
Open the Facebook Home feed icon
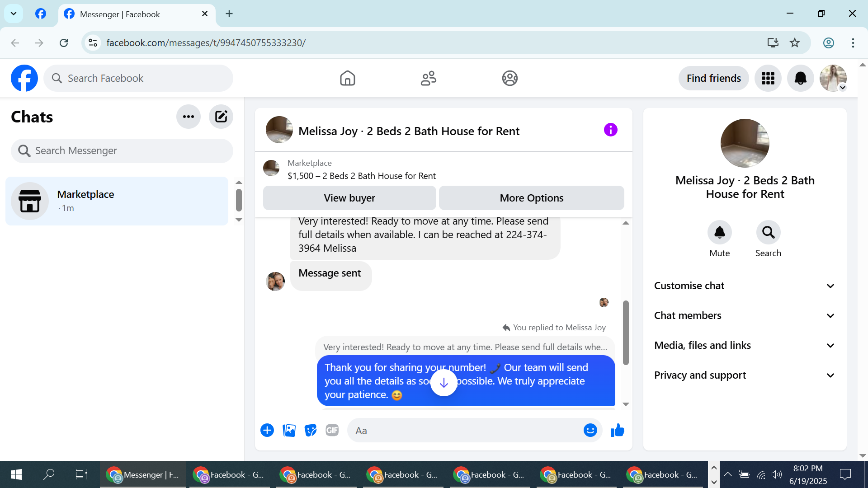click(348, 78)
